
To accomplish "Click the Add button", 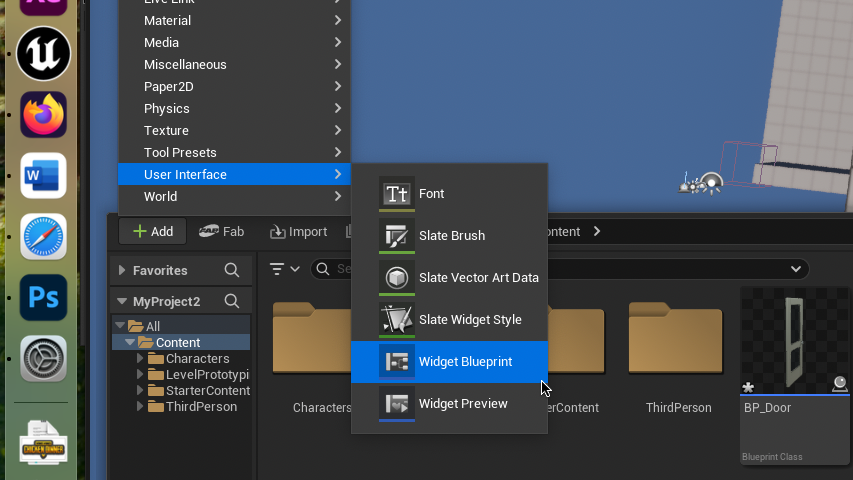I will 152,231.
